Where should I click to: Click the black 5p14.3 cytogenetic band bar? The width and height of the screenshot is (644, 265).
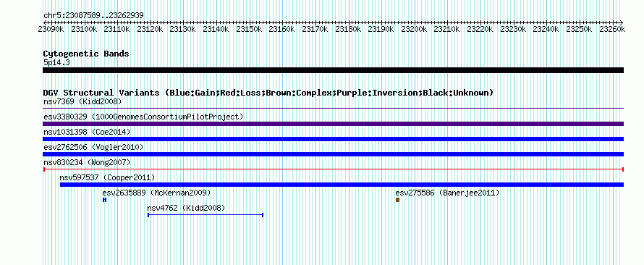tap(333, 70)
